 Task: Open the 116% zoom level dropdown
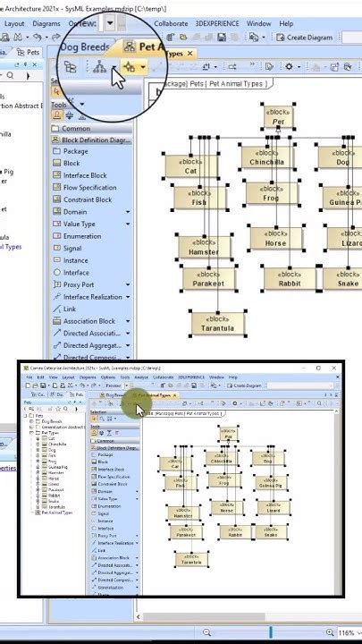click(359, 633)
